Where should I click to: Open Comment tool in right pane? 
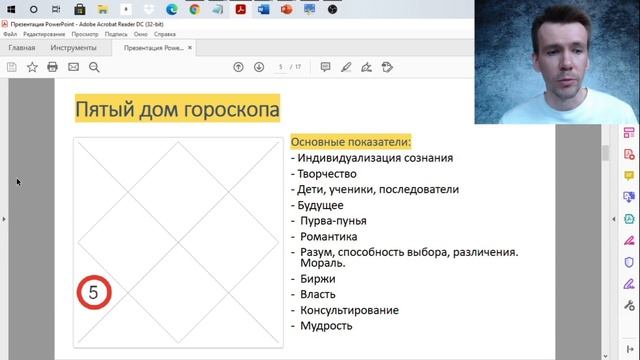click(x=629, y=176)
